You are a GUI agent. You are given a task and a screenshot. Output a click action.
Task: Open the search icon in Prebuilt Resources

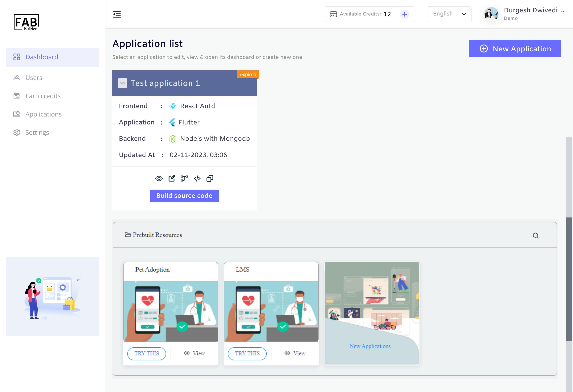tap(536, 235)
